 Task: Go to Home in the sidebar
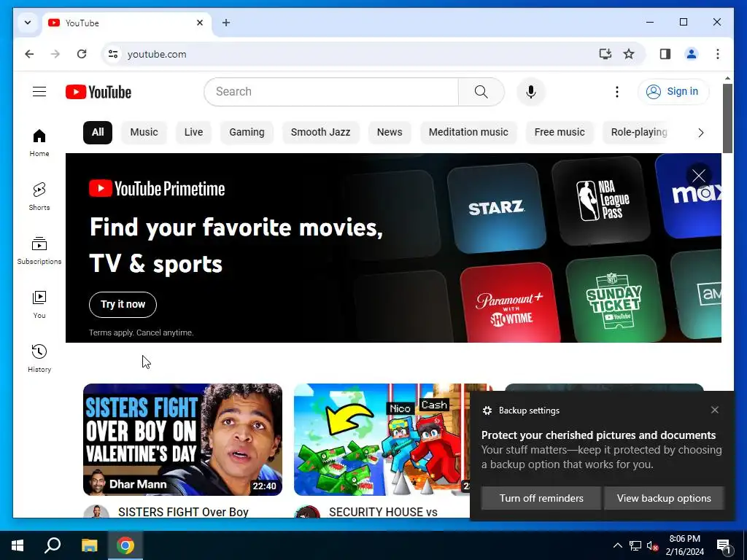click(x=39, y=143)
